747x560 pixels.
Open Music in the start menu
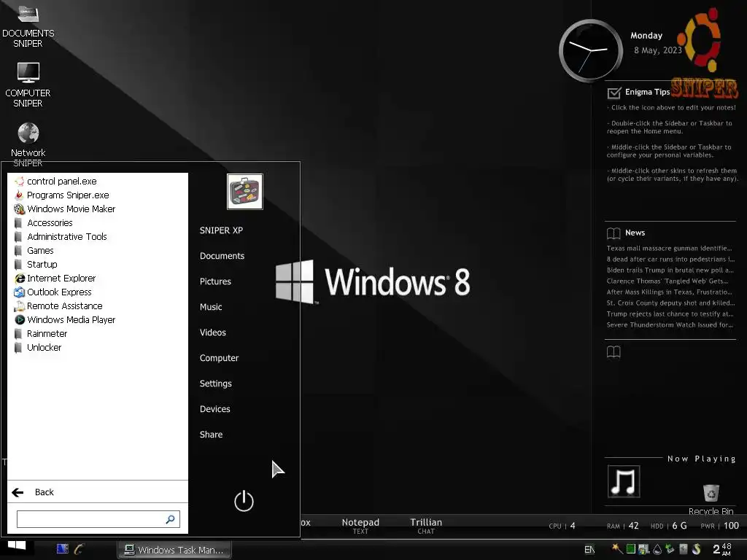(211, 307)
